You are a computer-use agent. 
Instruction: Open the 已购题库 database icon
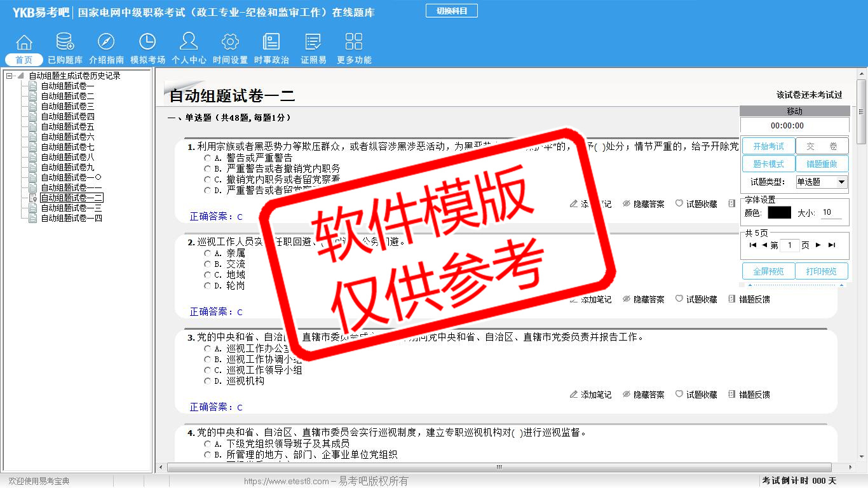(65, 43)
